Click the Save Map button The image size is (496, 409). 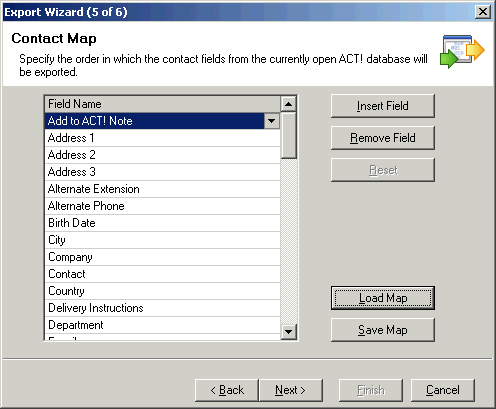(x=383, y=330)
